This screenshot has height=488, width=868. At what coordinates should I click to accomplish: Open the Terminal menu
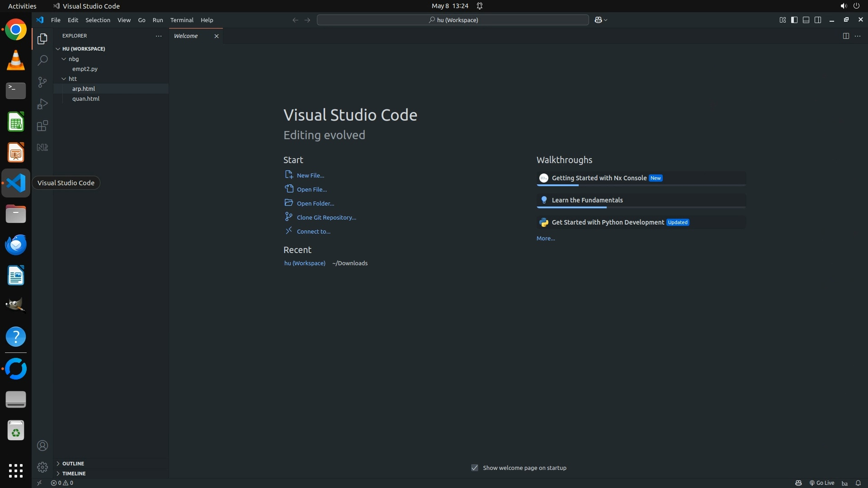182,20
